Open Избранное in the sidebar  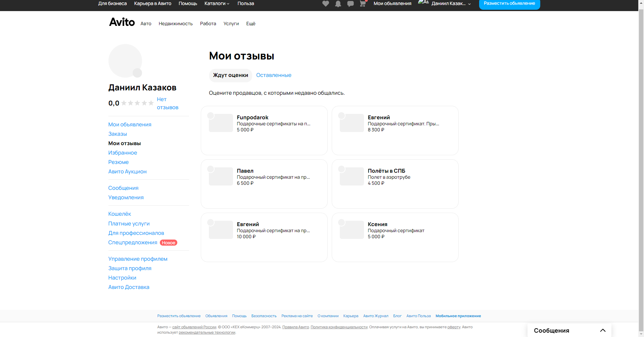pyautogui.click(x=123, y=153)
